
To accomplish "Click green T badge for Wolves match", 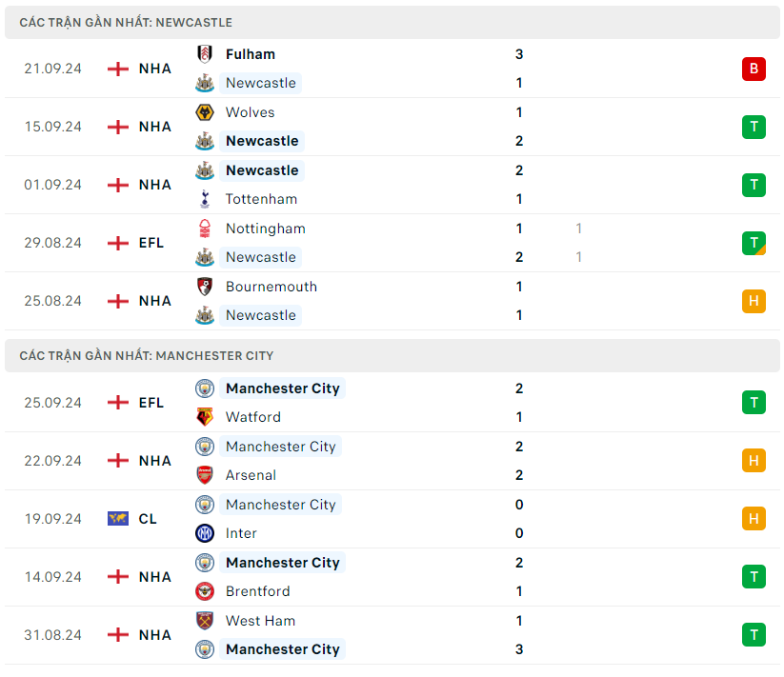I will tap(754, 127).
